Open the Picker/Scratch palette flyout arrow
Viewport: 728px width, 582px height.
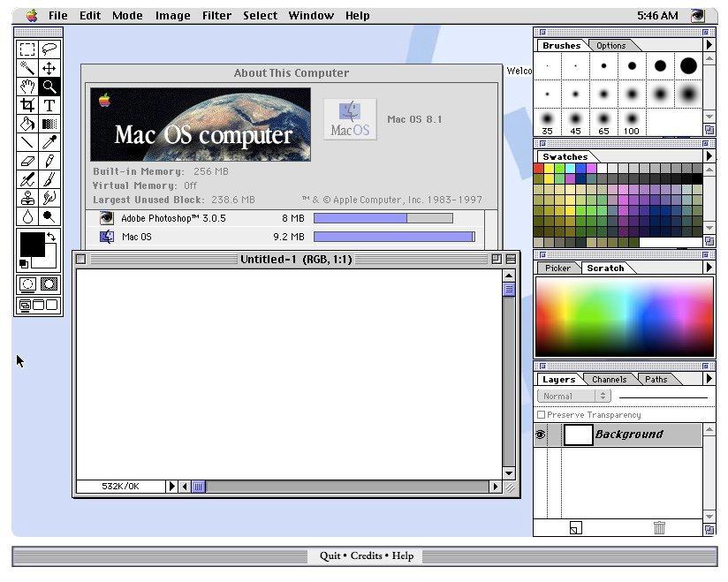(x=709, y=268)
